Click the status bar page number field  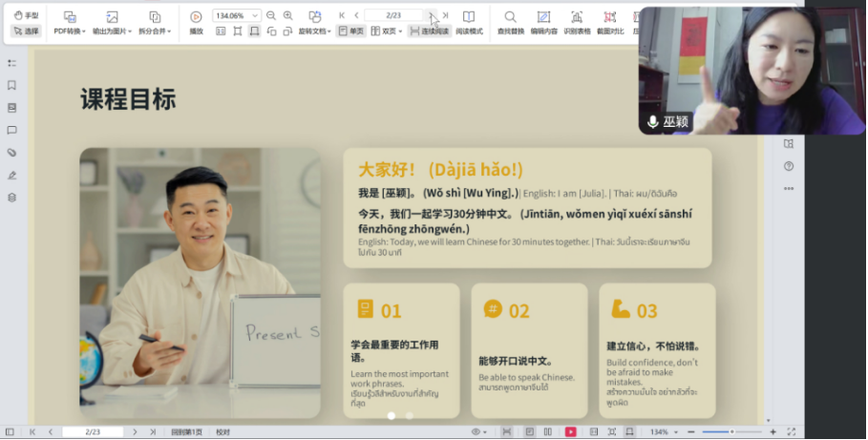(93, 431)
